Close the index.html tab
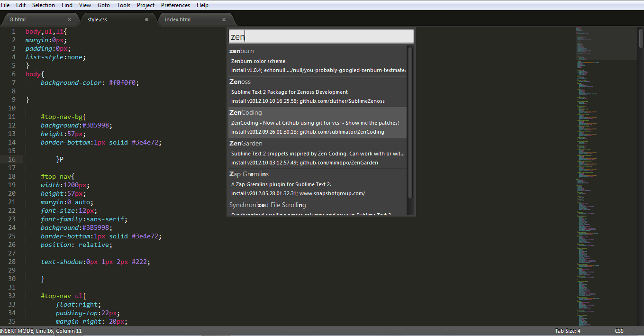This screenshot has height=336, width=644. pyautogui.click(x=224, y=19)
